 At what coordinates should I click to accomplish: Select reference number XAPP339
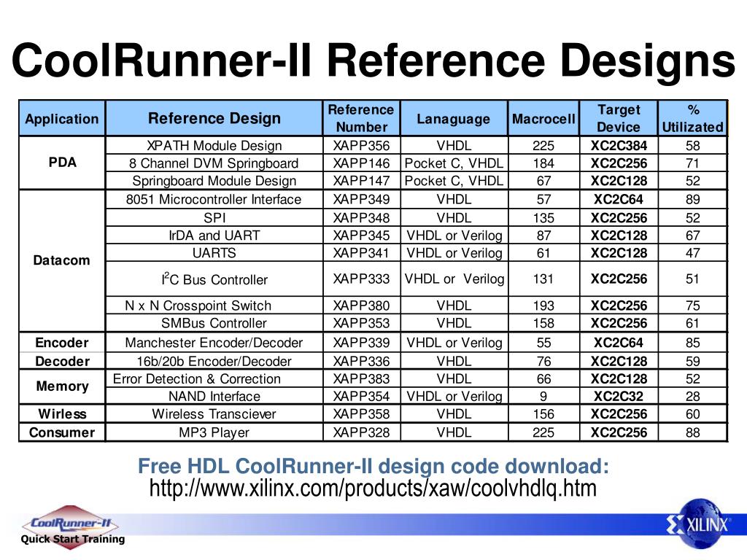click(x=362, y=343)
